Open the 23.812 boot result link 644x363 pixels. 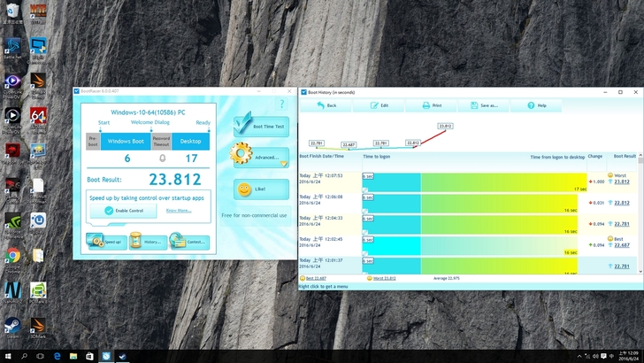pyautogui.click(x=621, y=181)
